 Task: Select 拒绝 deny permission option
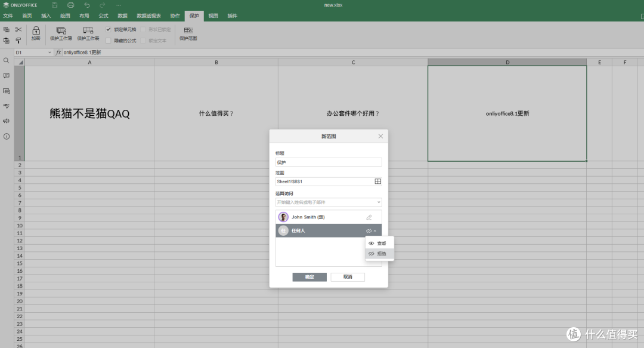tap(379, 254)
